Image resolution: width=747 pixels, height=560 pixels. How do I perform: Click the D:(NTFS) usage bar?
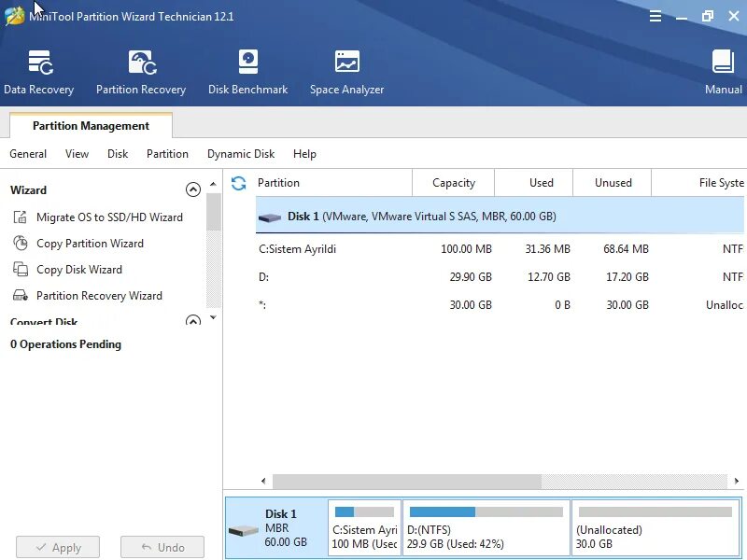[486, 511]
